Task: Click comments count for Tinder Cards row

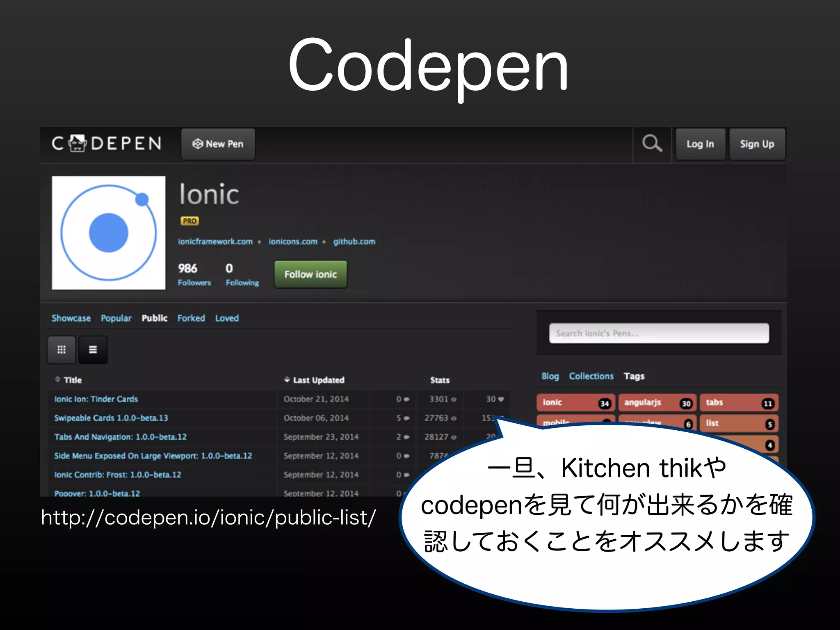Action: pos(403,399)
